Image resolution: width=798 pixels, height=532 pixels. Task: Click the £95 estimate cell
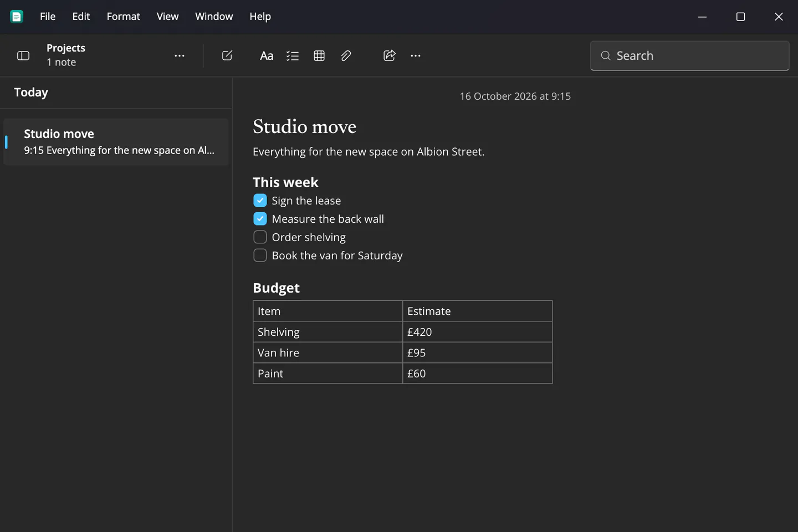[477, 352]
